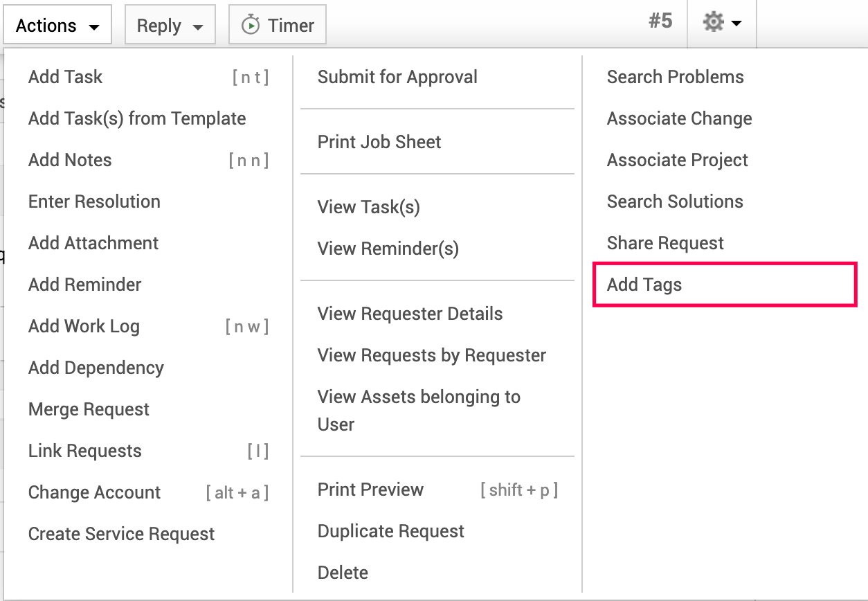Click Search Solutions
Image resolution: width=868 pixels, height=601 pixels.
pos(675,201)
